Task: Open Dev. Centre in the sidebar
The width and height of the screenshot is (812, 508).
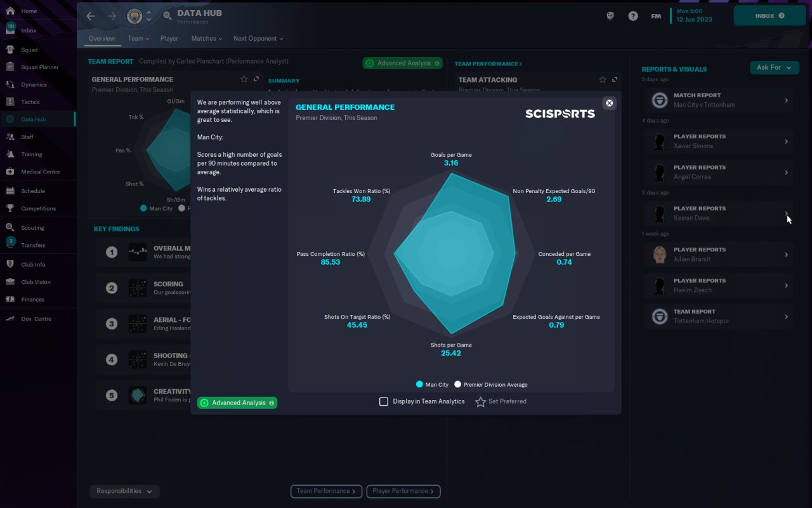Action: tap(38, 319)
